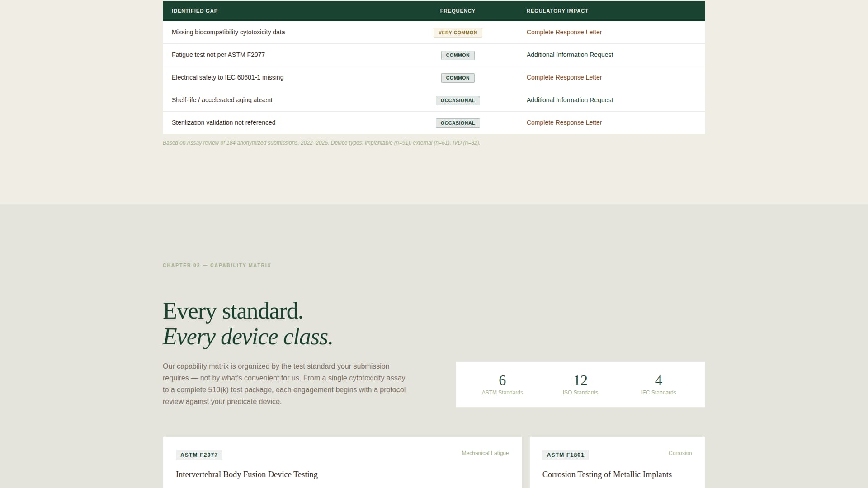The image size is (868, 488).
Task: Select the FREQUENCY column header
Action: (x=457, y=10)
